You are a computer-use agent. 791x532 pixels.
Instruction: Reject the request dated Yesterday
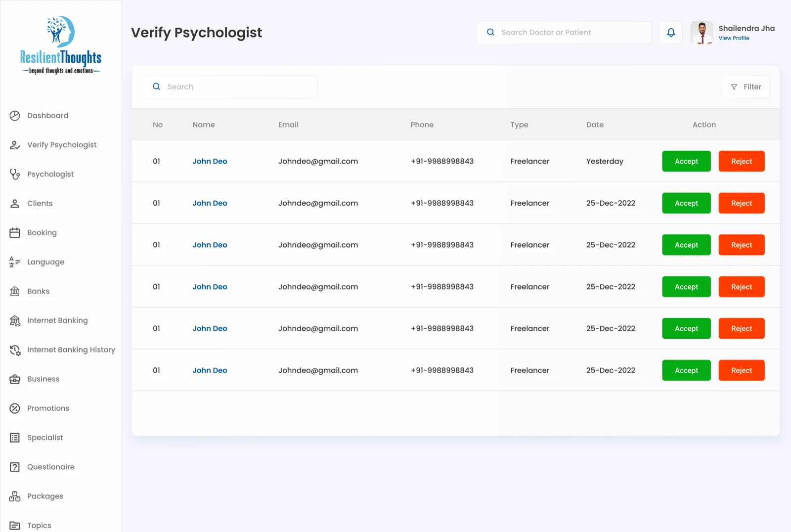point(742,161)
